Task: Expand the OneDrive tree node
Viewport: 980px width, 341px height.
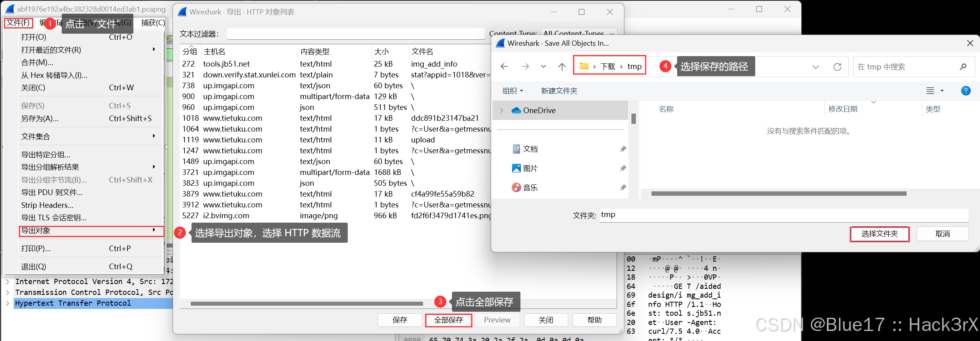Action: [x=502, y=110]
